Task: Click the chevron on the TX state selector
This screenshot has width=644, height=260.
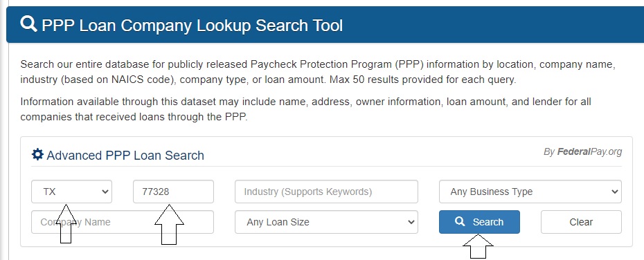Action: coord(105,192)
